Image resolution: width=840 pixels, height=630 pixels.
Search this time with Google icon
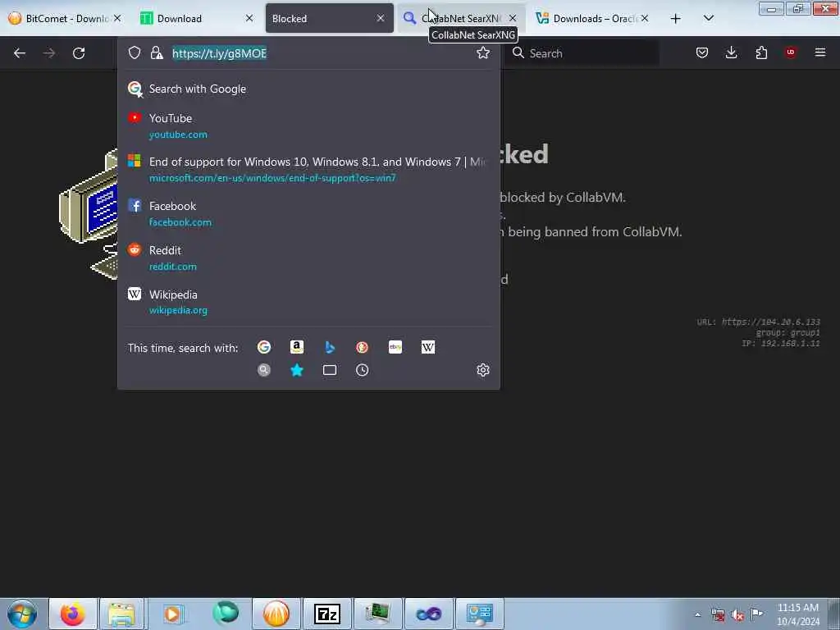264,347
